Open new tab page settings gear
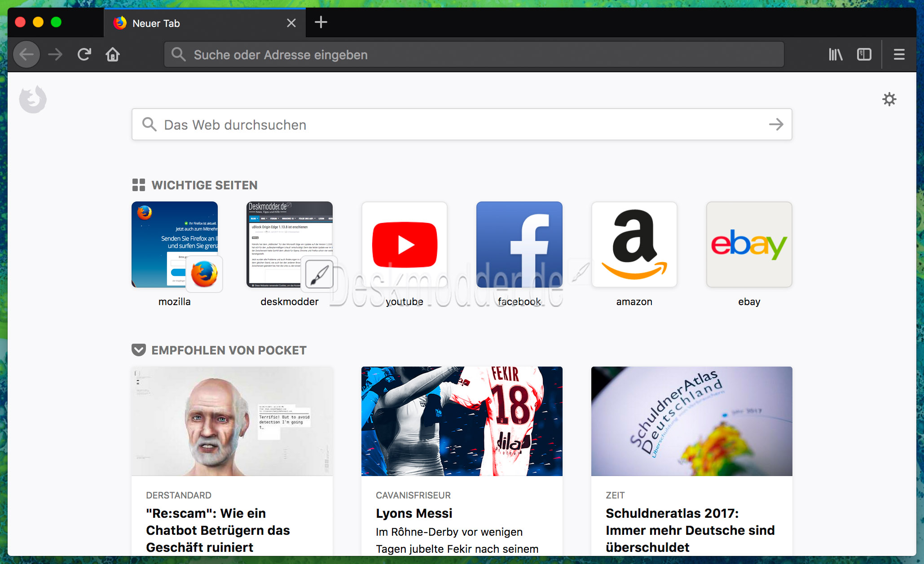 (889, 99)
